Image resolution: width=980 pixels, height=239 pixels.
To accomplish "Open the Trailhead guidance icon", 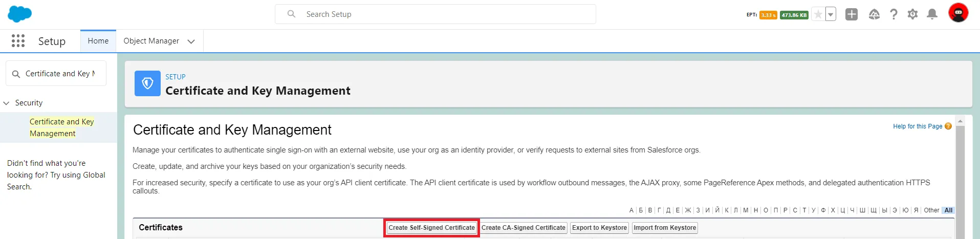I will click(x=874, y=14).
